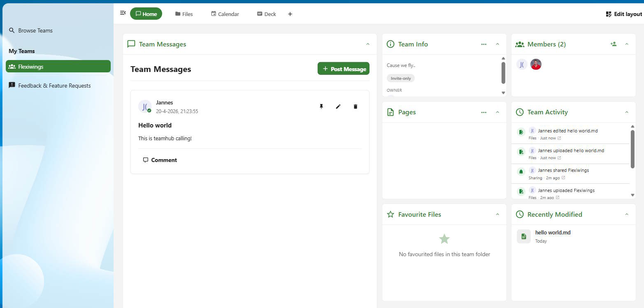Open the Post Message button
The height and width of the screenshot is (308, 644).
tap(343, 69)
